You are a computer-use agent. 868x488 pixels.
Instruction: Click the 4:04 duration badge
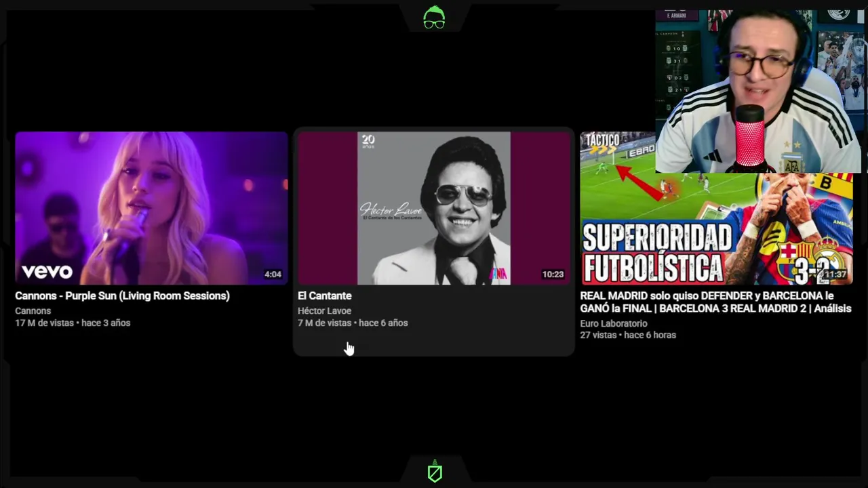(x=273, y=274)
